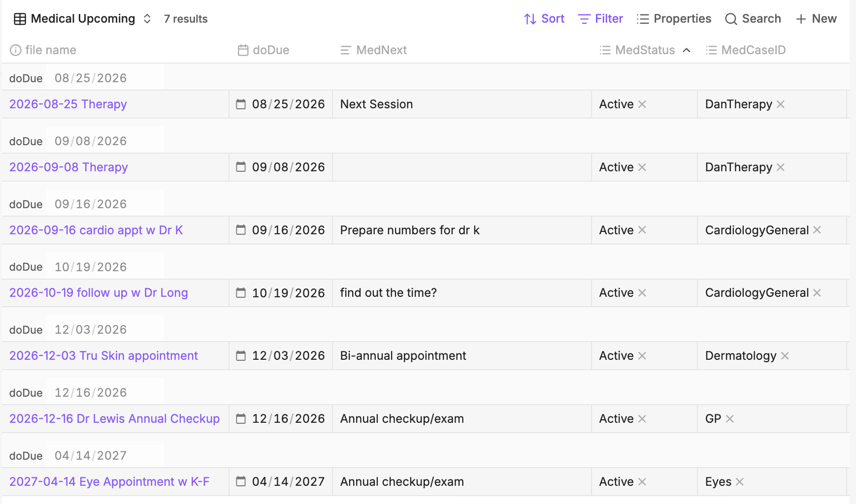Edit the 'Next Session' MedNext cell
856x504 pixels.
pyautogui.click(x=462, y=104)
